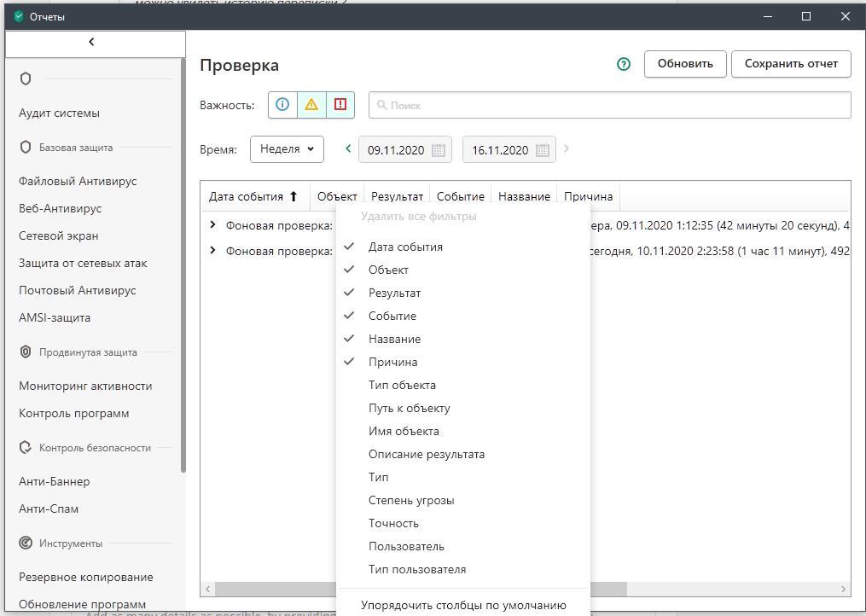Screen dimensions: 866x616
Task: Go to previous time period arrow
Action: 348,148
